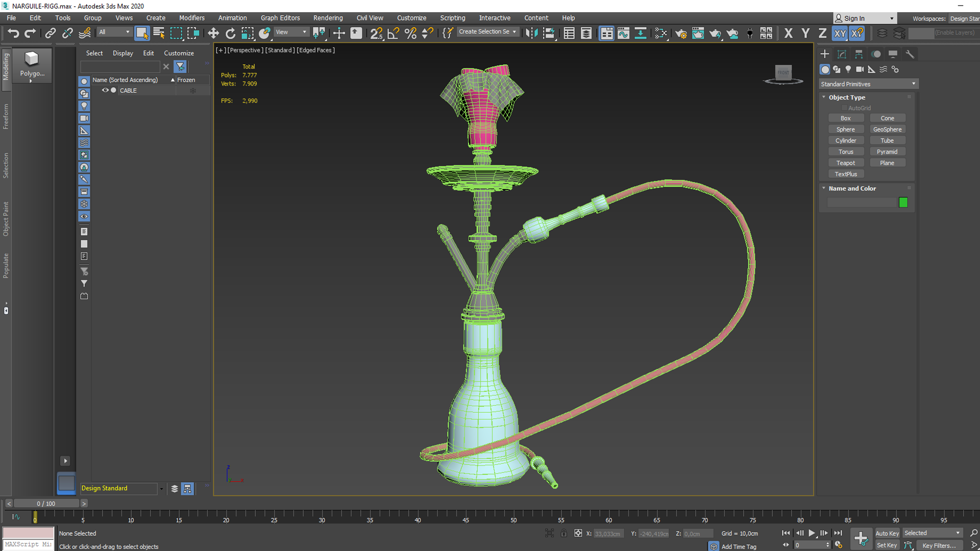Collapse the Object Type rollout
This screenshot has width=980, height=551.
click(847, 97)
